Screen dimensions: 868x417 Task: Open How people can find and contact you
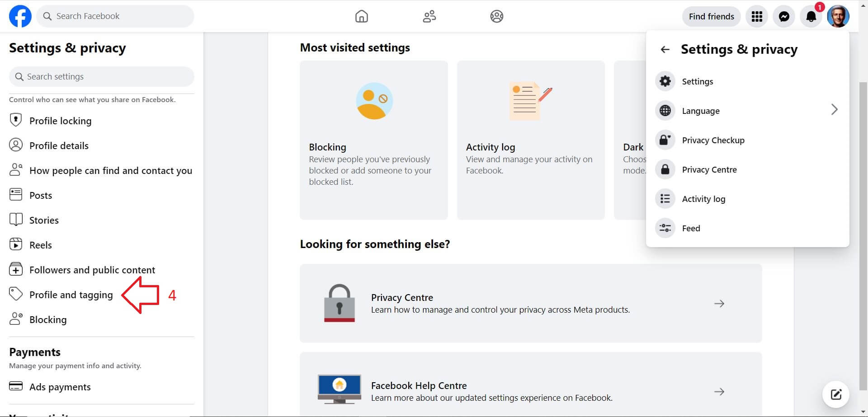coord(111,170)
